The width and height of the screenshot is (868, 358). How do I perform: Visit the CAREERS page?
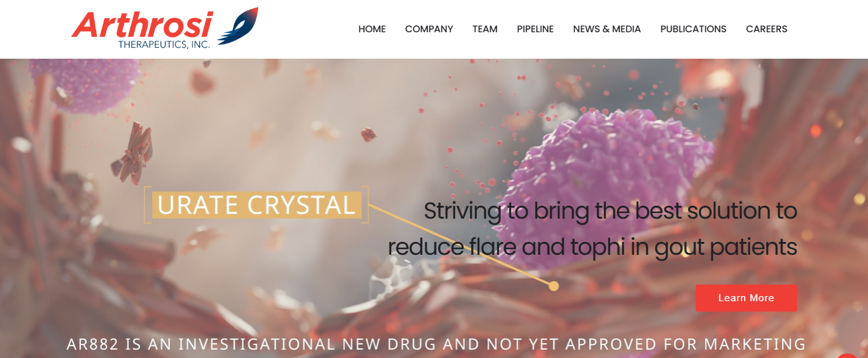pos(767,29)
